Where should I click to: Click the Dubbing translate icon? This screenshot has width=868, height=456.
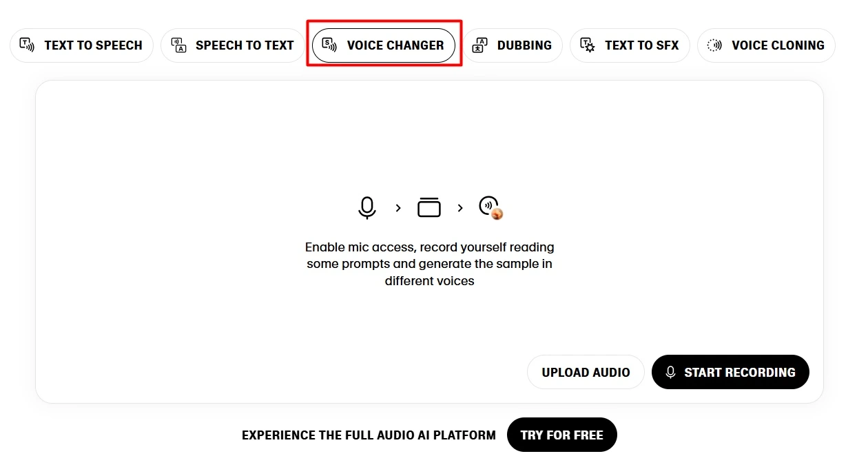(479, 45)
